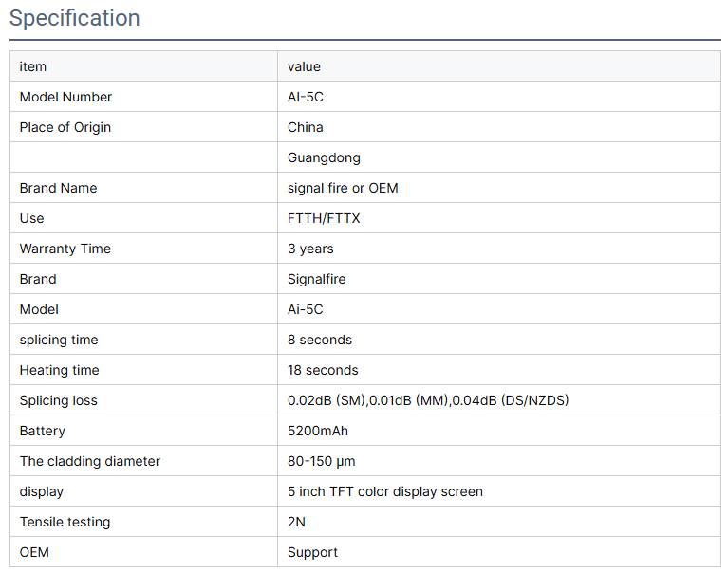
Task: Click the Tensile testing 2N value
Action: pos(296,522)
